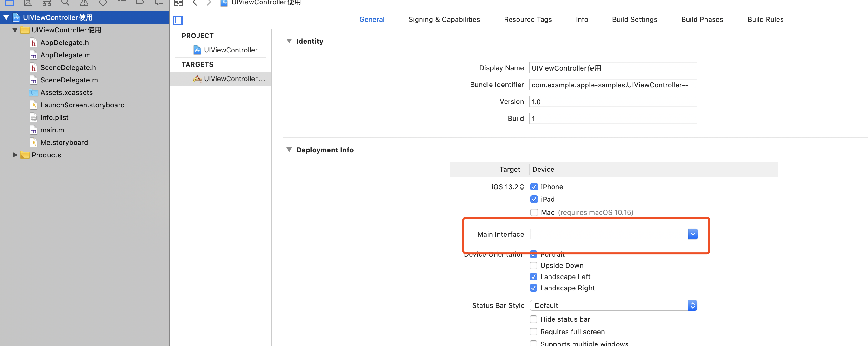Open the Report navigator speech bubble
This screenshot has height=346, width=868.
pyautogui.click(x=159, y=3)
